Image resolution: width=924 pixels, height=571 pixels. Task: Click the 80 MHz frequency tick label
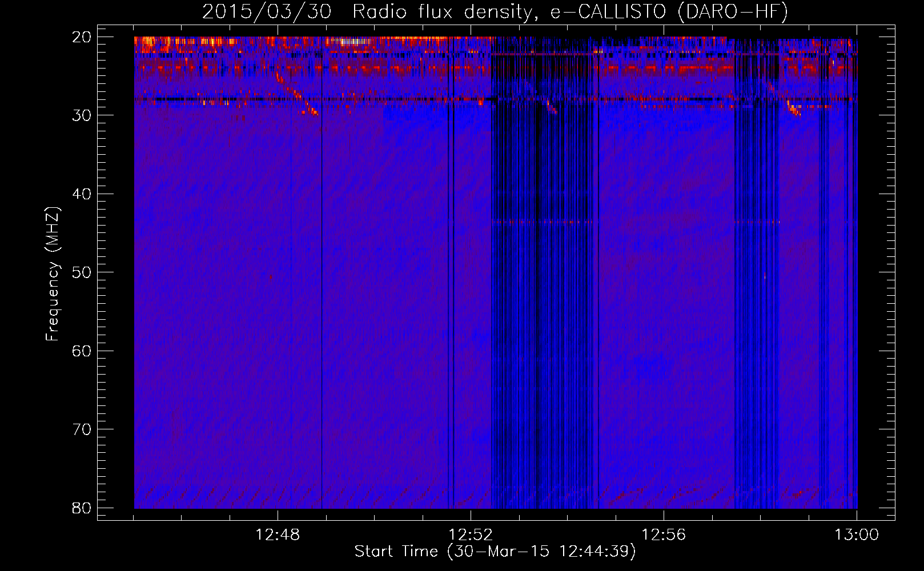coord(82,508)
